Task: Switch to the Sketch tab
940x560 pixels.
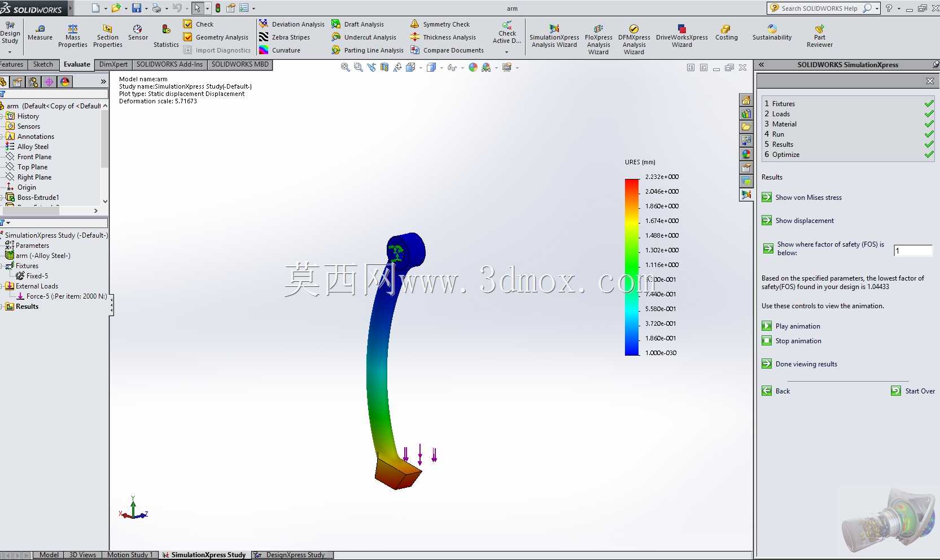Action: 43,64
